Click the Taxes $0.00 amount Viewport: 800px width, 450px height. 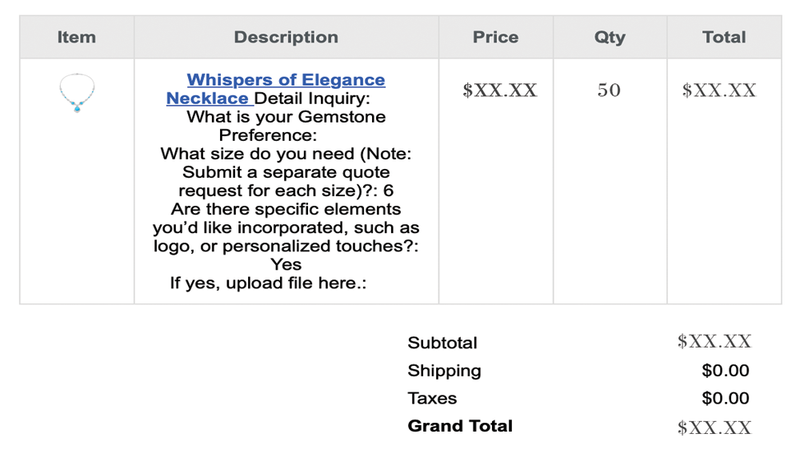(x=725, y=398)
